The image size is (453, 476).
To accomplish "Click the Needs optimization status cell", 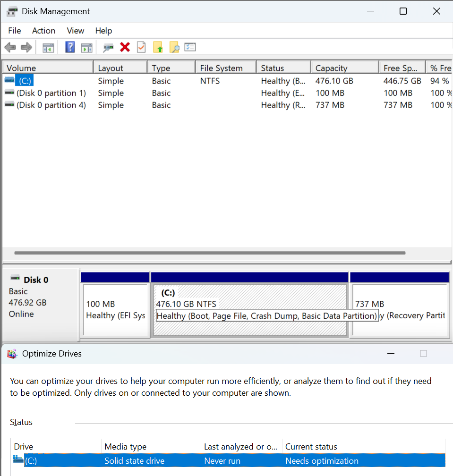I will (322, 460).
